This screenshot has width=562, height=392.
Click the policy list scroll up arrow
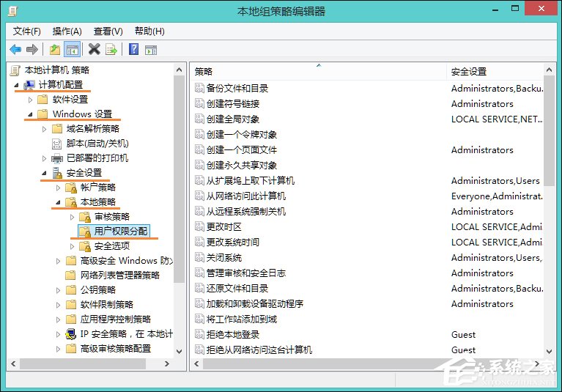[x=549, y=70]
